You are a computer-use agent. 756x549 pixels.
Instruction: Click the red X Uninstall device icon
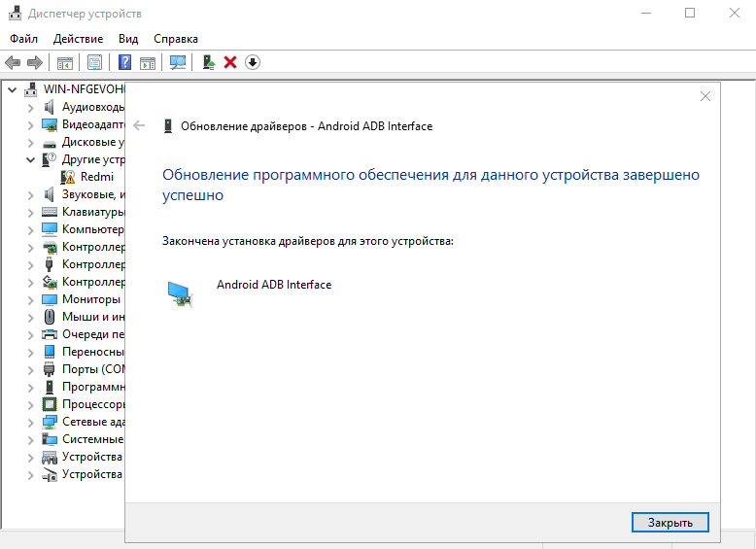[x=230, y=62]
